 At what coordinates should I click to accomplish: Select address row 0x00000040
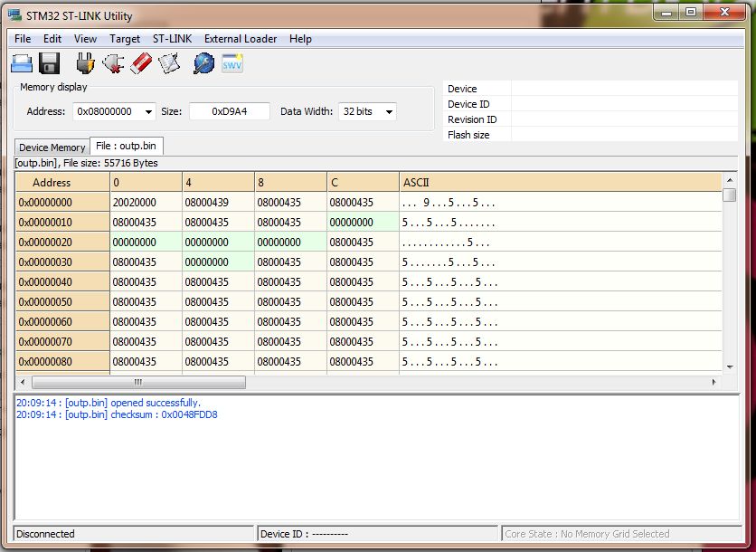pos(62,281)
